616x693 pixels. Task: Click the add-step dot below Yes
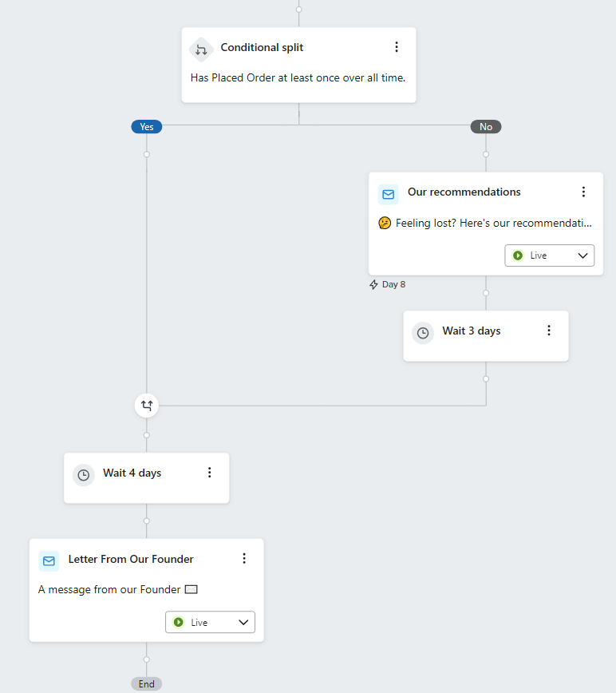pyautogui.click(x=147, y=154)
